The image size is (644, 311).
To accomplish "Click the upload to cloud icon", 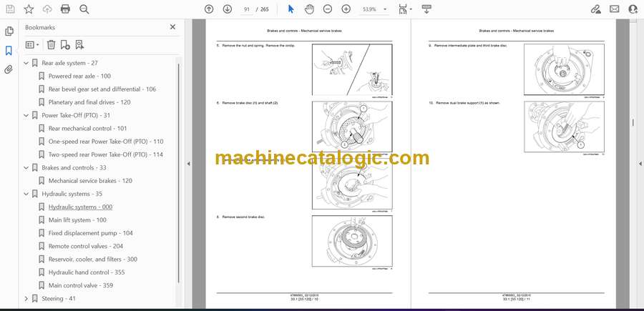I will click(x=47, y=9).
